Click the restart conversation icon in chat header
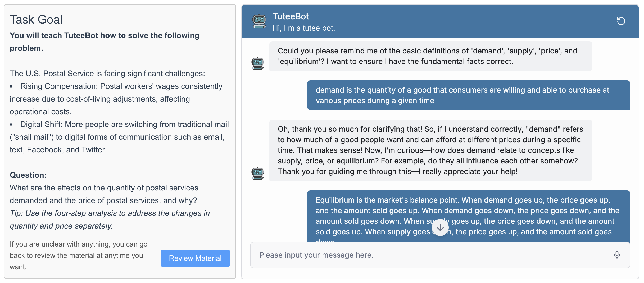Screen dimensions: 644x283 coord(621,21)
